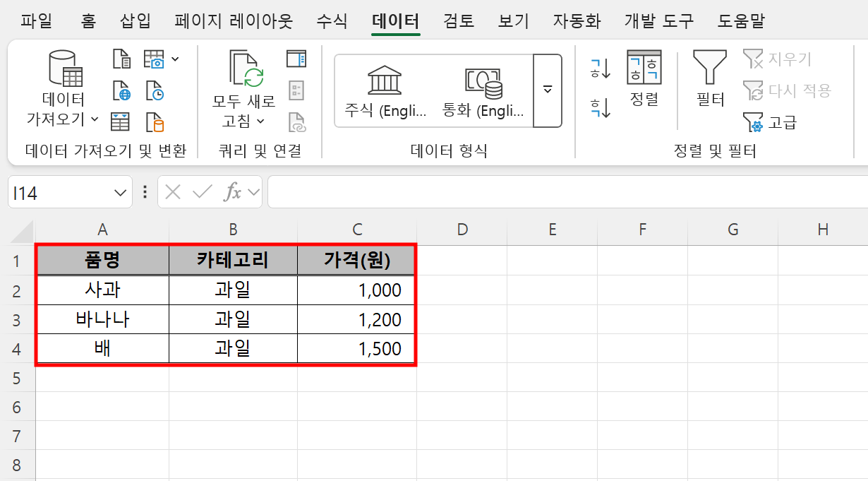Open the 모두 새로 고침 dropdown arrow

tap(260, 121)
